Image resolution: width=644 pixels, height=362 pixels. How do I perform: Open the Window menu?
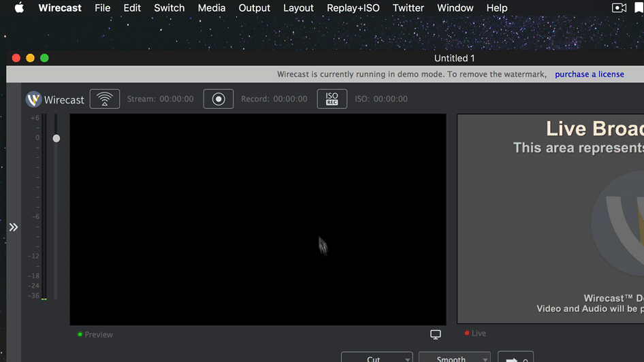pos(455,7)
